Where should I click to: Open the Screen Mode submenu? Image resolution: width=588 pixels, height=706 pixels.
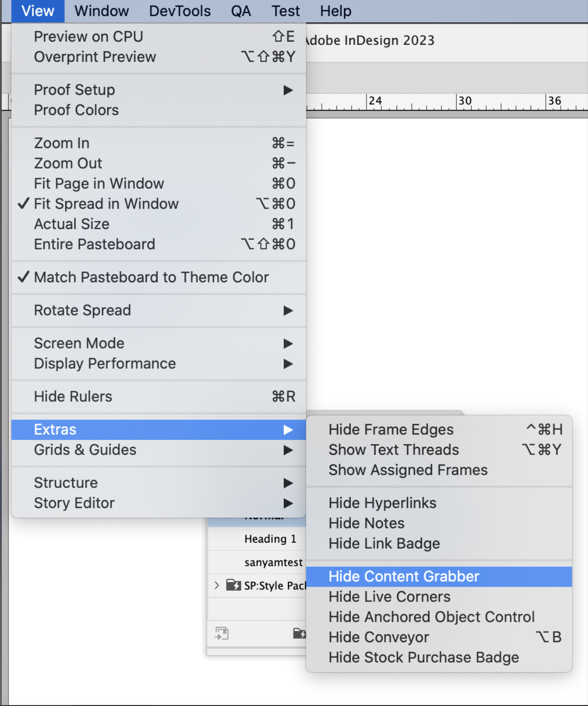point(79,343)
